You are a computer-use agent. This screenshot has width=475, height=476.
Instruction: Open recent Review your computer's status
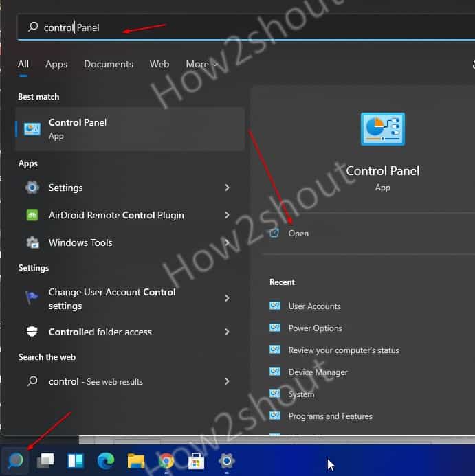(344, 350)
